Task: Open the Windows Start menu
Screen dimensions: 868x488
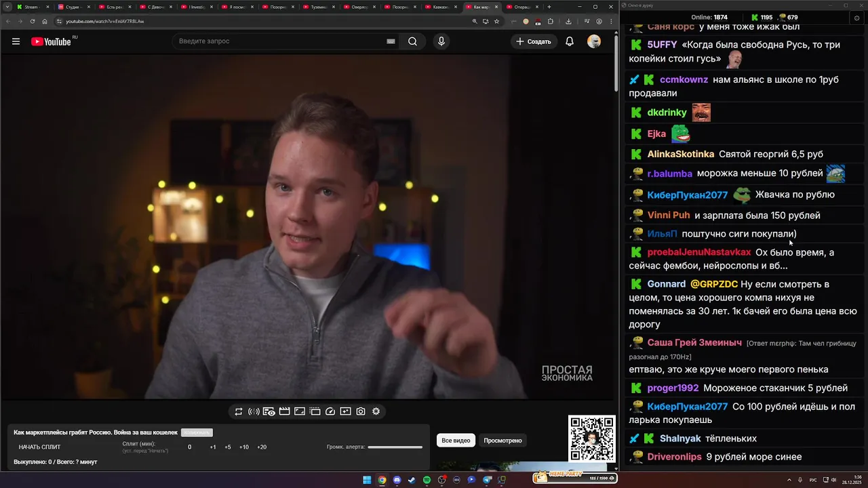Action: click(x=367, y=480)
